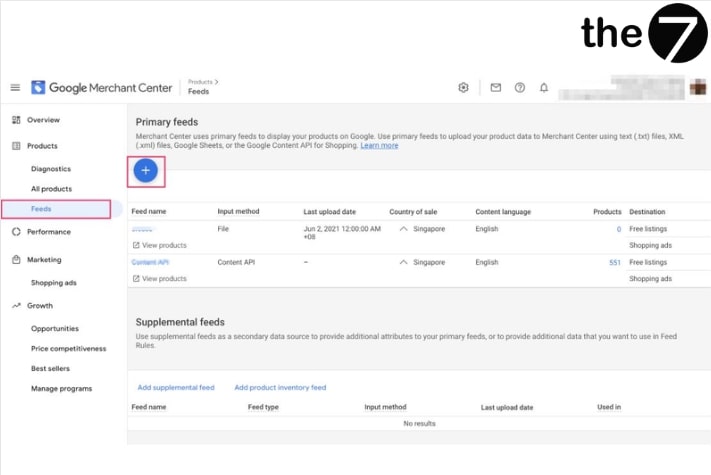
Task: Click the Primary feeds Input method column header
Action: [x=239, y=212]
